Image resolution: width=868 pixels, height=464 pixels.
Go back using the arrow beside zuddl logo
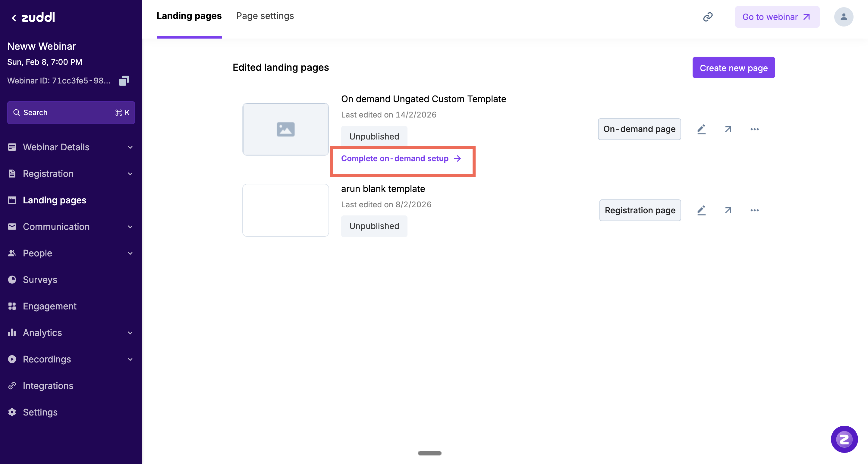pyautogui.click(x=14, y=18)
